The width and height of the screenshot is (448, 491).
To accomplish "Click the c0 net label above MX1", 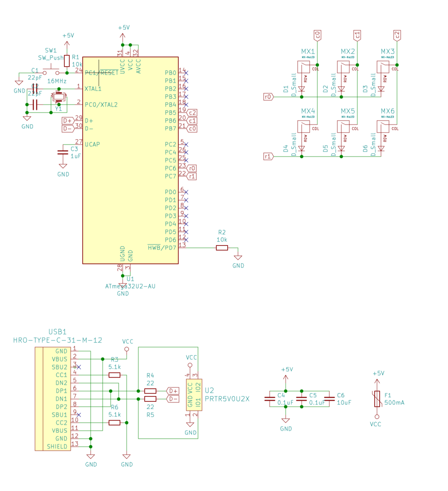I will pyautogui.click(x=317, y=35).
